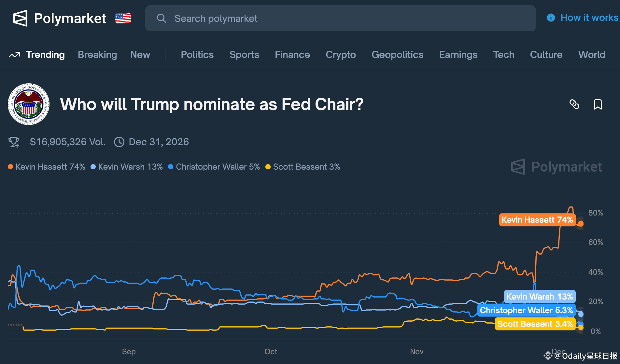Viewport: 620px width, 364px height.
Task: Click the trophy volume icon
Action: tap(14, 142)
